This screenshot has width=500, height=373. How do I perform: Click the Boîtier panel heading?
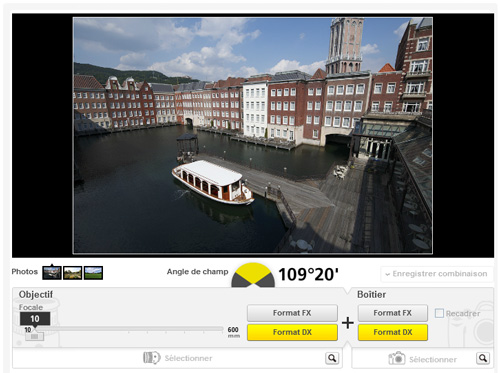[x=371, y=295]
